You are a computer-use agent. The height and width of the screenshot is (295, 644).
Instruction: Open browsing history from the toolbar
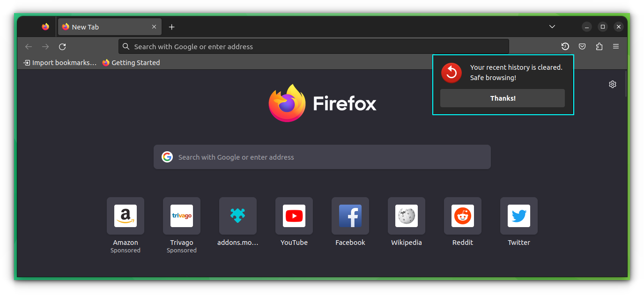(565, 46)
